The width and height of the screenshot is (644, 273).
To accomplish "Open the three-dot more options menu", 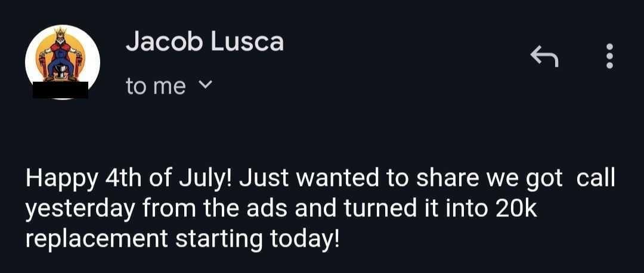I will [609, 57].
